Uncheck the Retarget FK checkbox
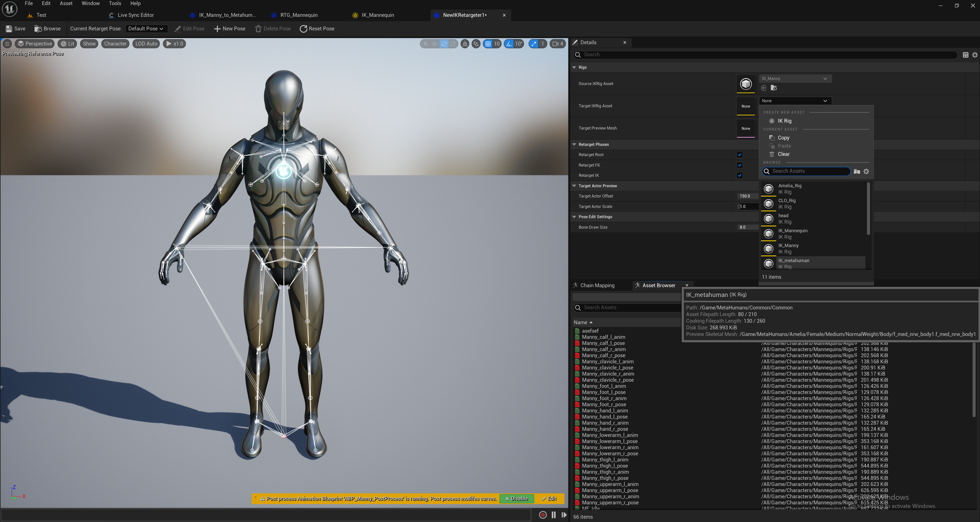980x522 pixels. tap(739, 165)
